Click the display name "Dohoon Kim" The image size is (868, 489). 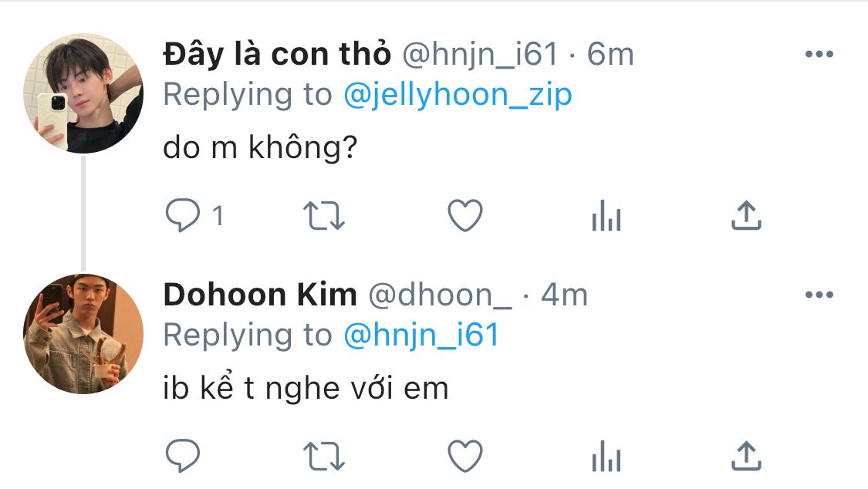260,295
